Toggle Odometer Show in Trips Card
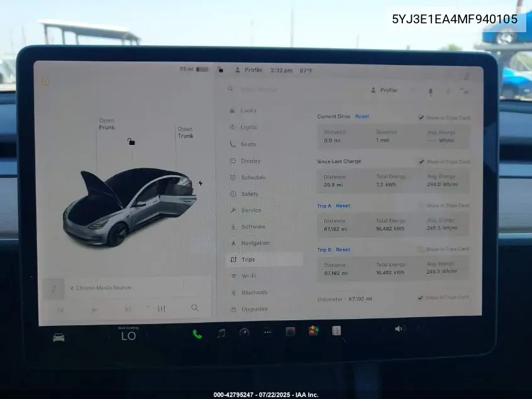This screenshot has width=532, height=399. (421, 298)
